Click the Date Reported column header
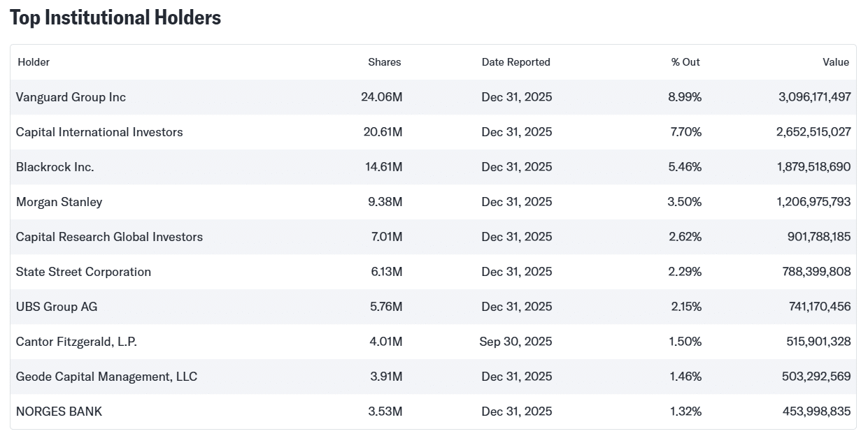 coord(515,62)
